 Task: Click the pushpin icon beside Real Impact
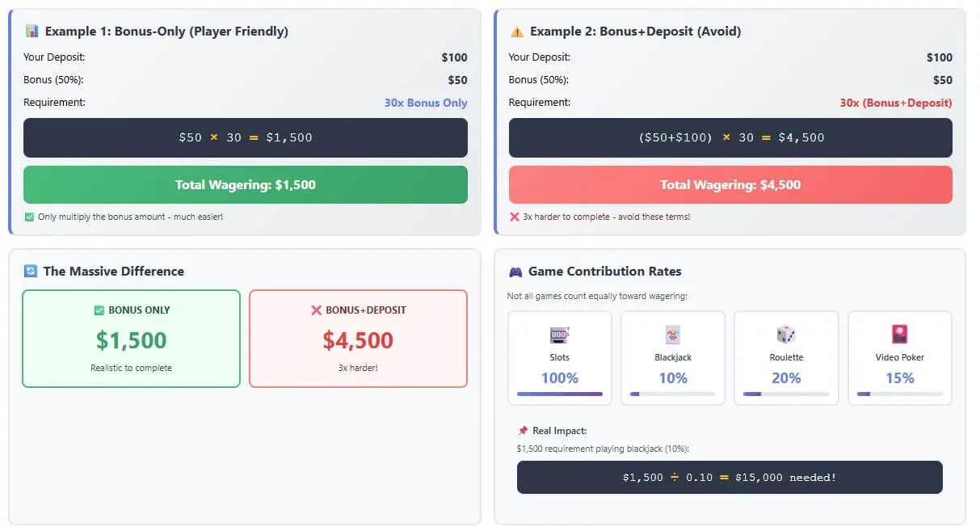coord(524,431)
